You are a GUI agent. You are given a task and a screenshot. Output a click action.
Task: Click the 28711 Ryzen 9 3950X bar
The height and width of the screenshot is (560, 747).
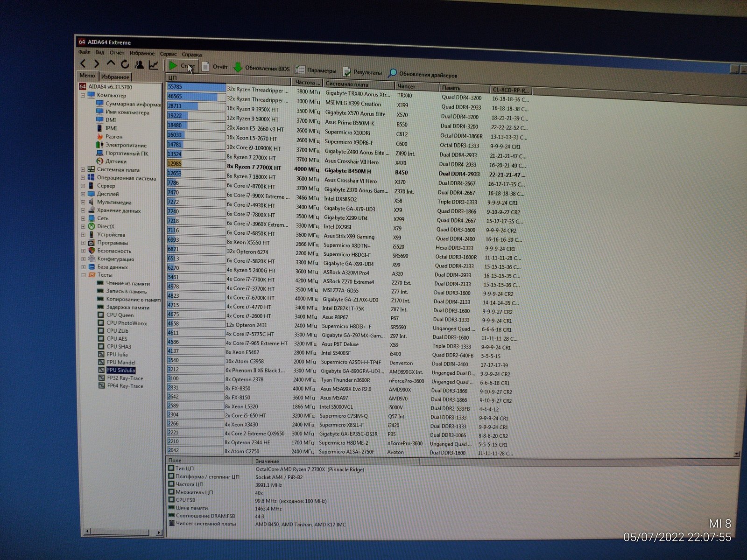click(197, 106)
